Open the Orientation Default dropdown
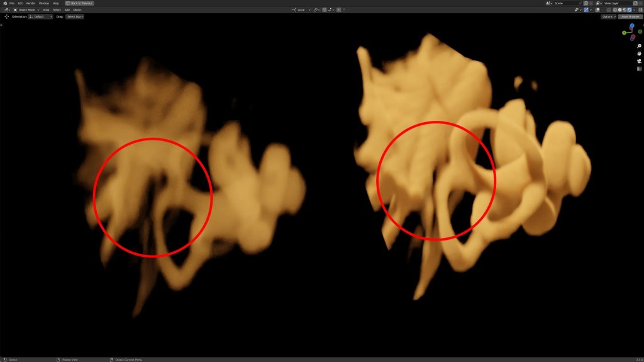This screenshot has width=644, height=362. [x=40, y=17]
